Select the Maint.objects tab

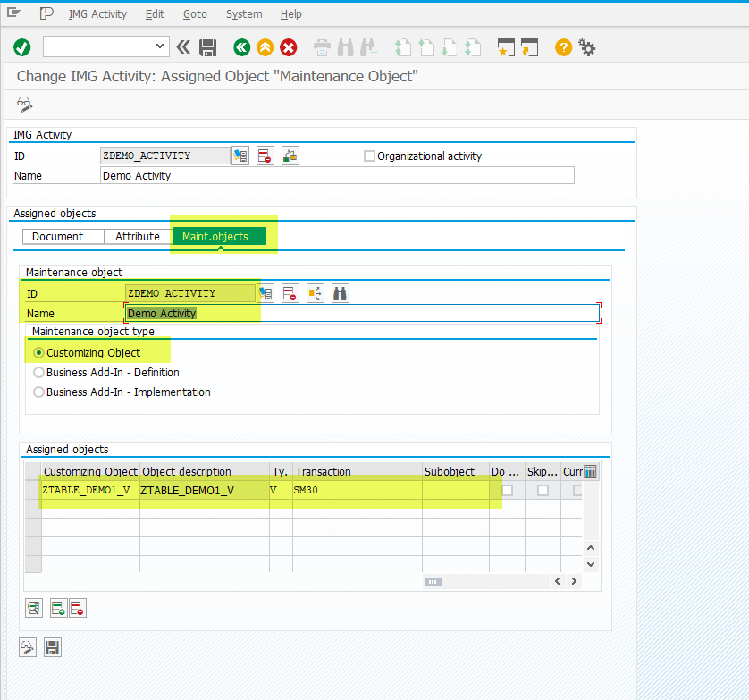[219, 236]
